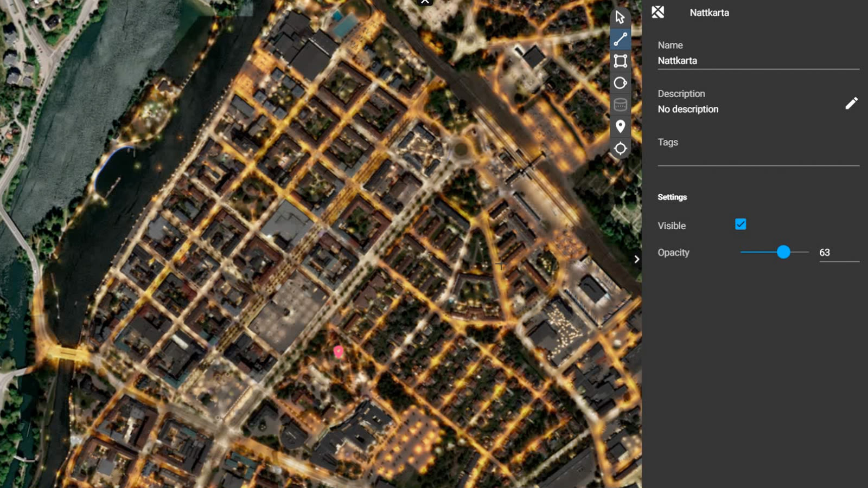Viewport: 868px width, 488px height.
Task: Close the map overlay with the X
Action: (425, 3)
